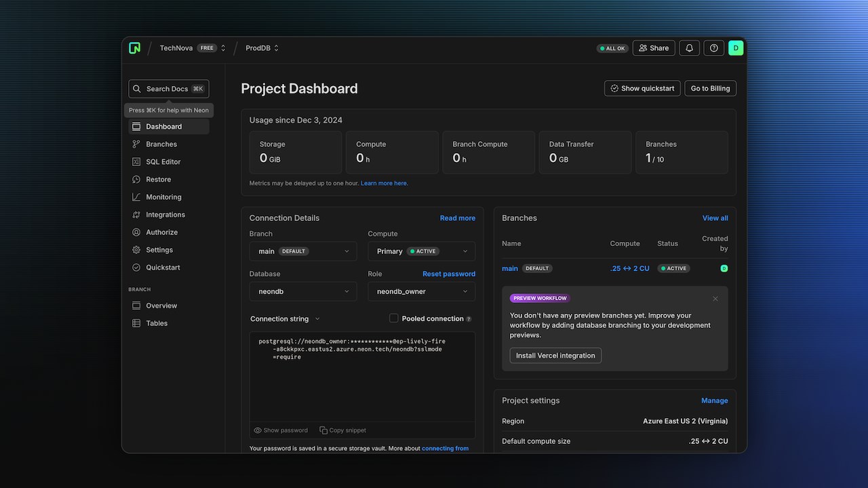Click the Search Docs field
868x488 pixels.
click(169, 89)
